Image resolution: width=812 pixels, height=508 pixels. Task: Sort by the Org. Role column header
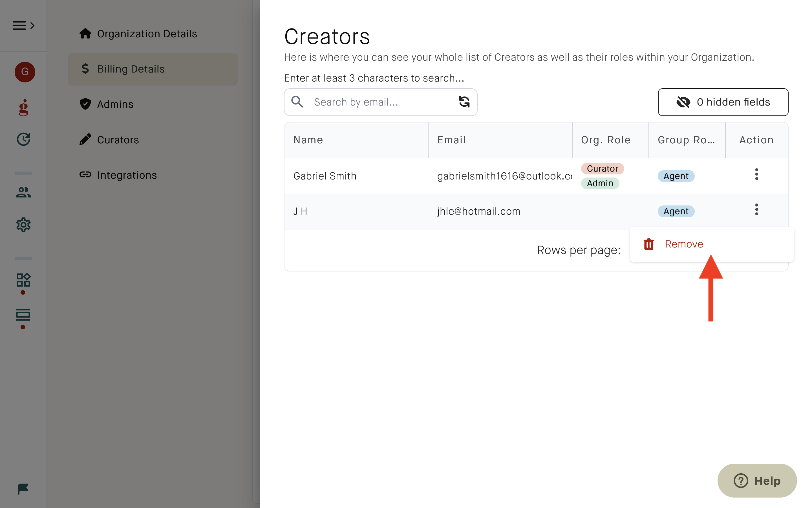610,140
